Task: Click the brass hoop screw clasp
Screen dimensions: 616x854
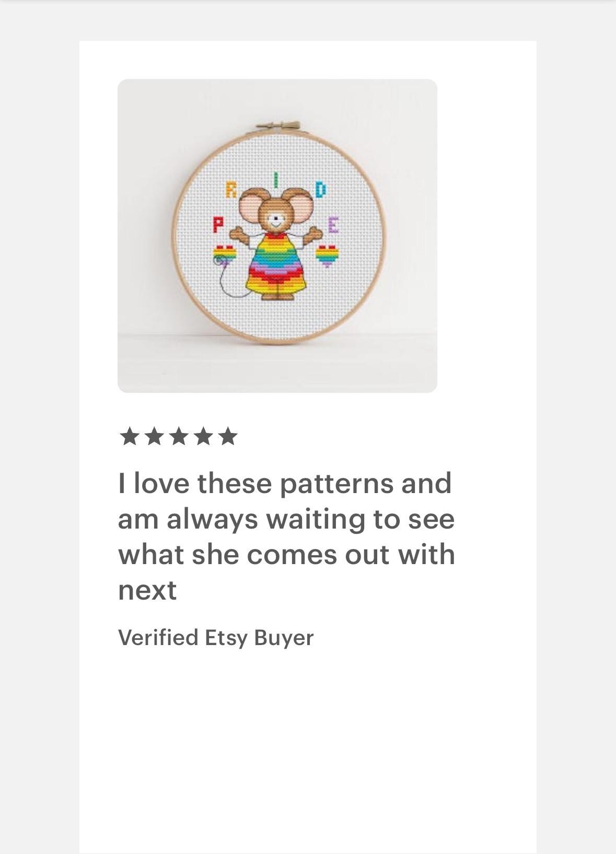Action: pos(278,126)
